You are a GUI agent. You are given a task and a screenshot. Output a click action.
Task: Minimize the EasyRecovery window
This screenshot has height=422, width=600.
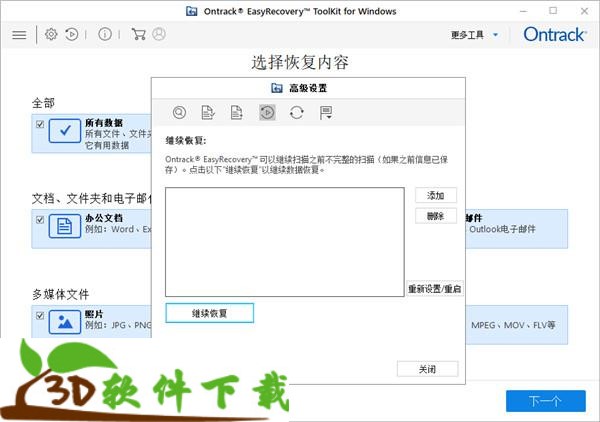[x=523, y=11]
